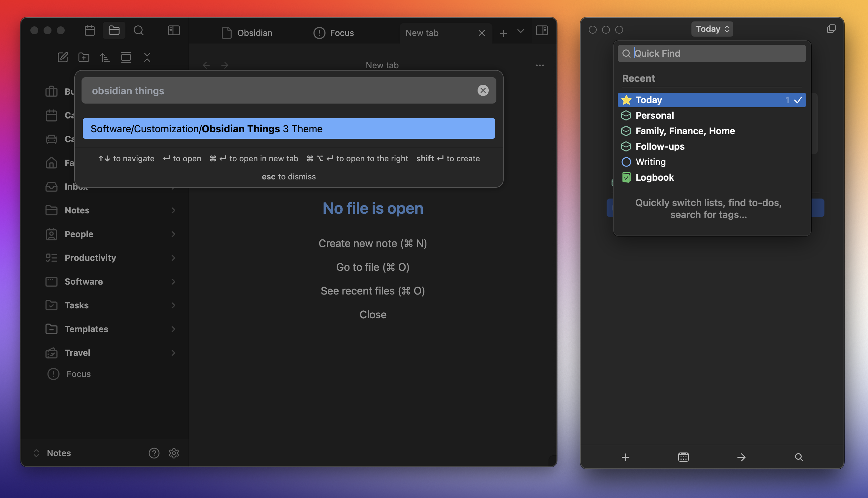Expand the Tasks folder
868x498 pixels.
(x=173, y=305)
